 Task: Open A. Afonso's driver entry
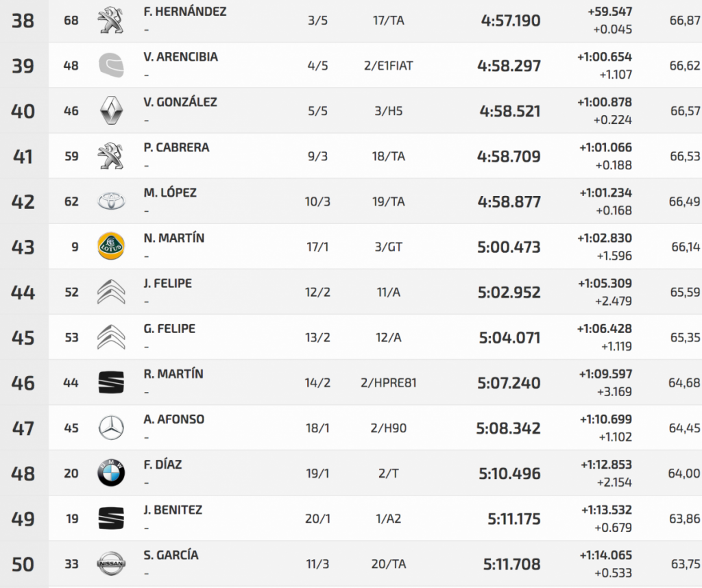pos(174,419)
